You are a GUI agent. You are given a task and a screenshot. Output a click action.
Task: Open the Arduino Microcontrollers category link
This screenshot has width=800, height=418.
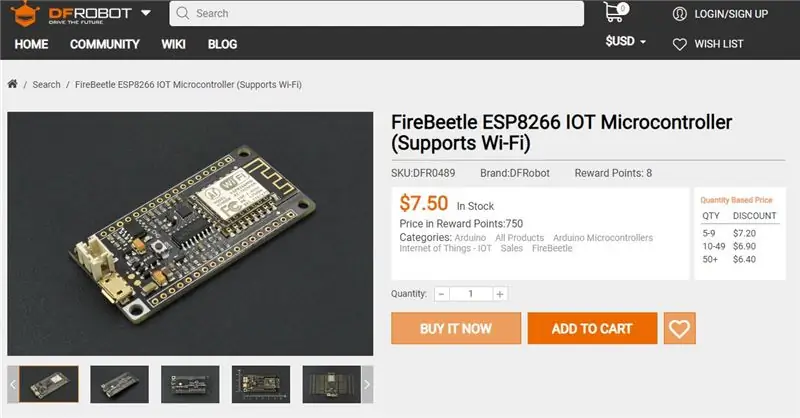(x=603, y=238)
